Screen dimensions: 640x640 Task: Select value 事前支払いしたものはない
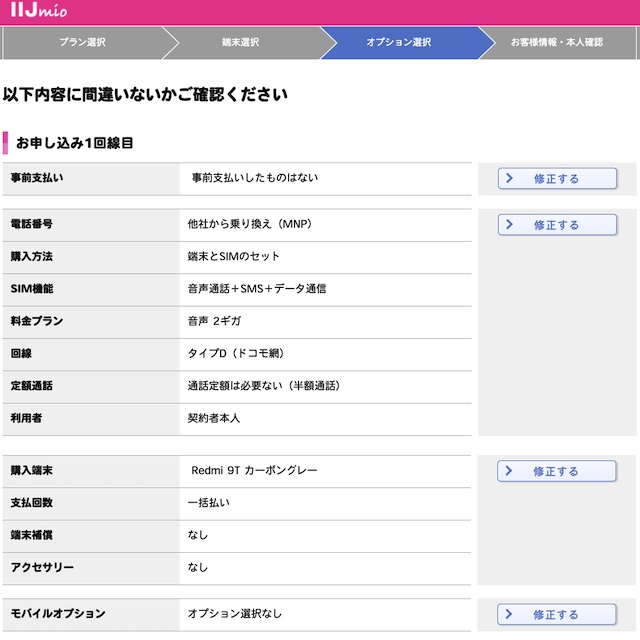click(255, 178)
